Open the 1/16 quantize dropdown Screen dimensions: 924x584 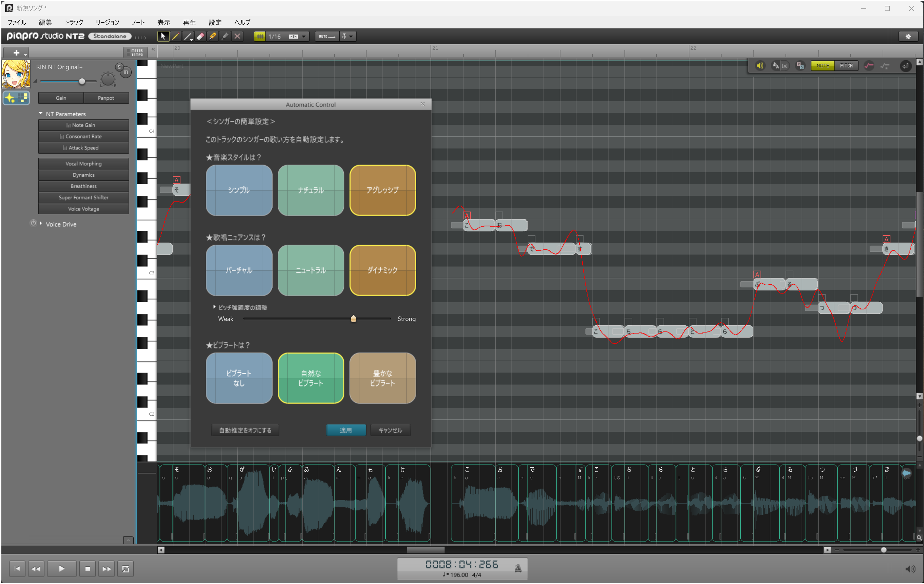coord(304,37)
